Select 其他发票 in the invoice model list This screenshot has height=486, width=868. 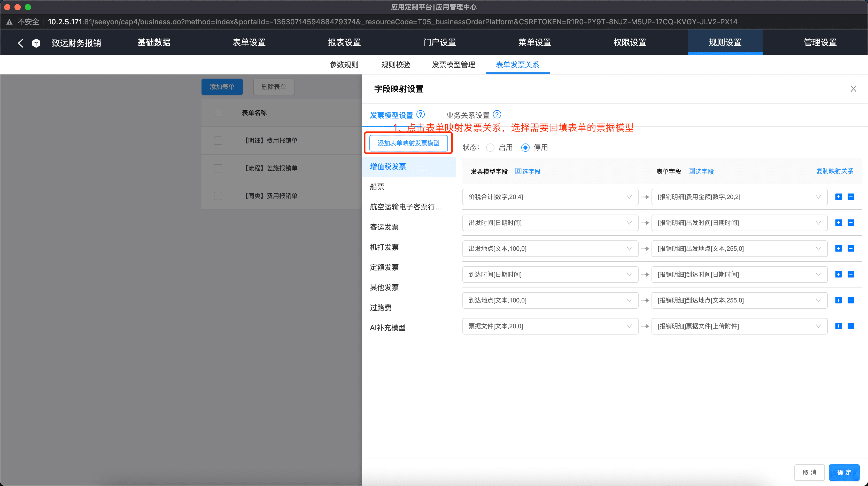pyautogui.click(x=408, y=287)
